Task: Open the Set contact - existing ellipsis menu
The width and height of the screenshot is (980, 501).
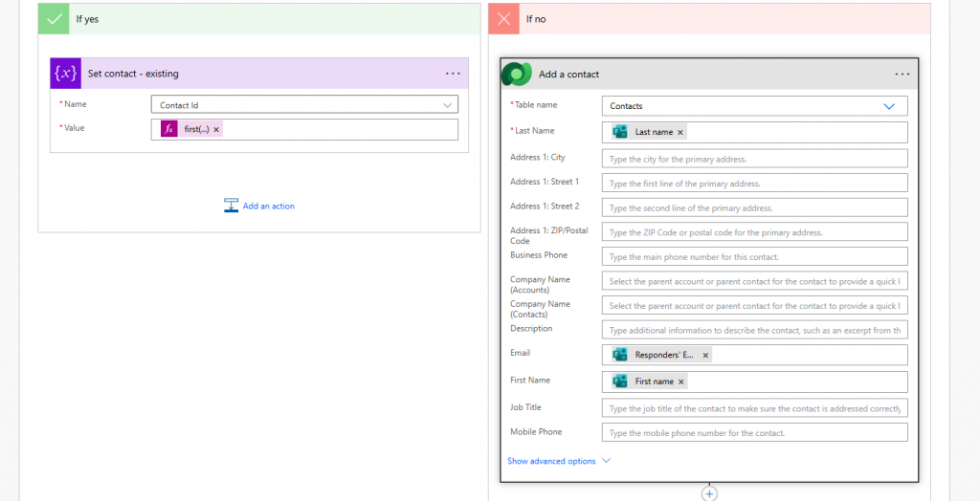Action: tap(453, 74)
